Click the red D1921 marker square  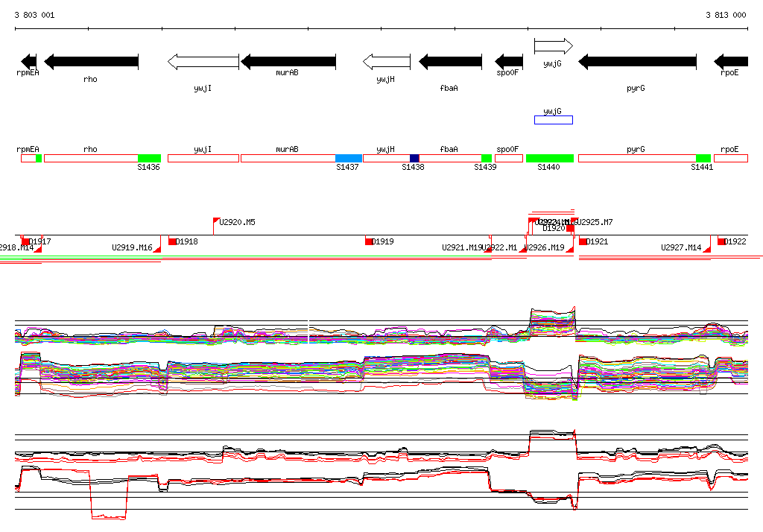pyautogui.click(x=583, y=241)
